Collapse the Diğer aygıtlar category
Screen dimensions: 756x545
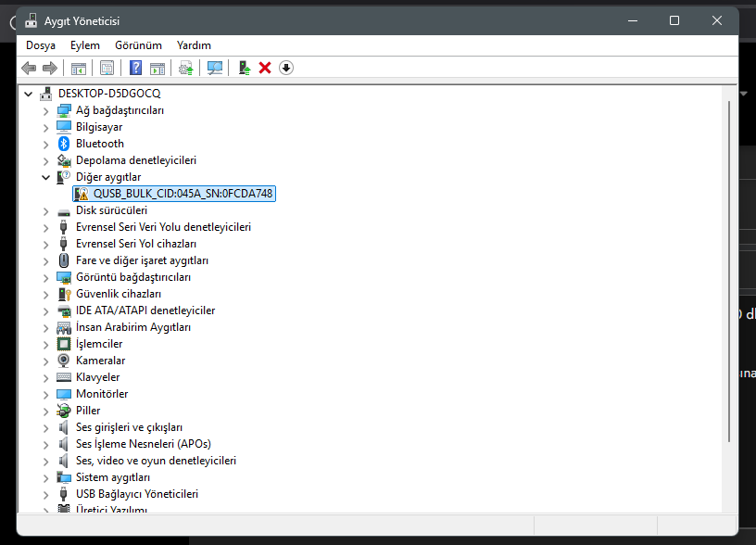[45, 177]
